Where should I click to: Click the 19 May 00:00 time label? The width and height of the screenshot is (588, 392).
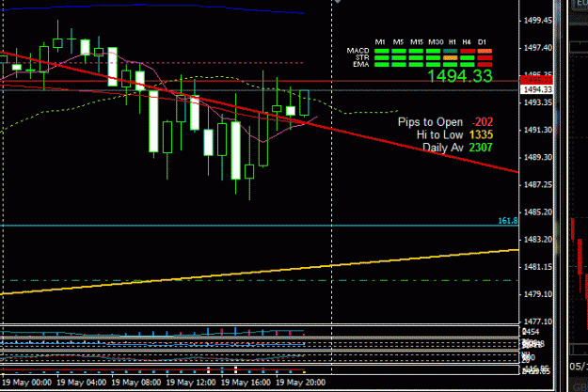(26, 383)
